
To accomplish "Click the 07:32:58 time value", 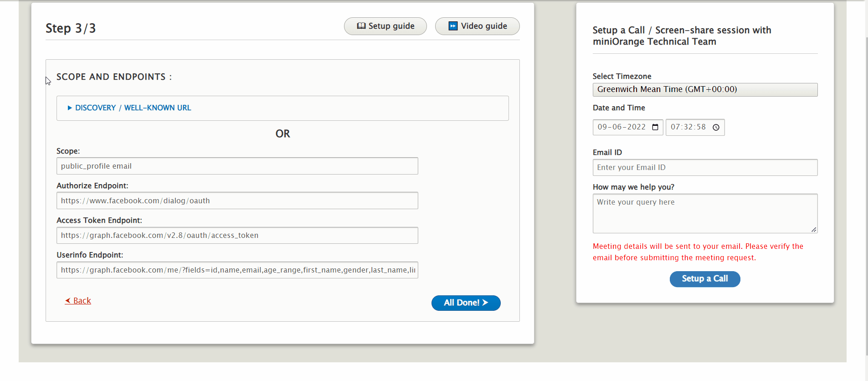I will (x=688, y=127).
